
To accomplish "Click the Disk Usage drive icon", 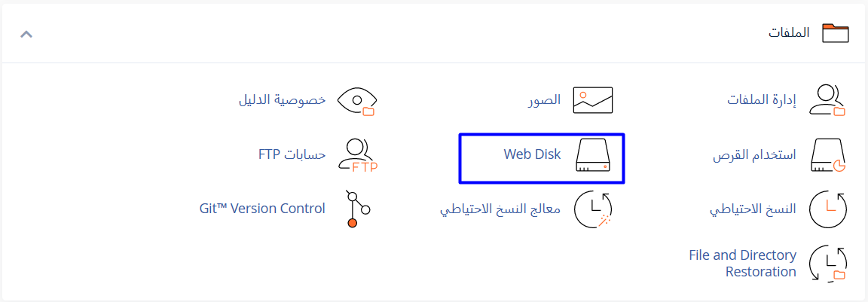I will tap(828, 155).
